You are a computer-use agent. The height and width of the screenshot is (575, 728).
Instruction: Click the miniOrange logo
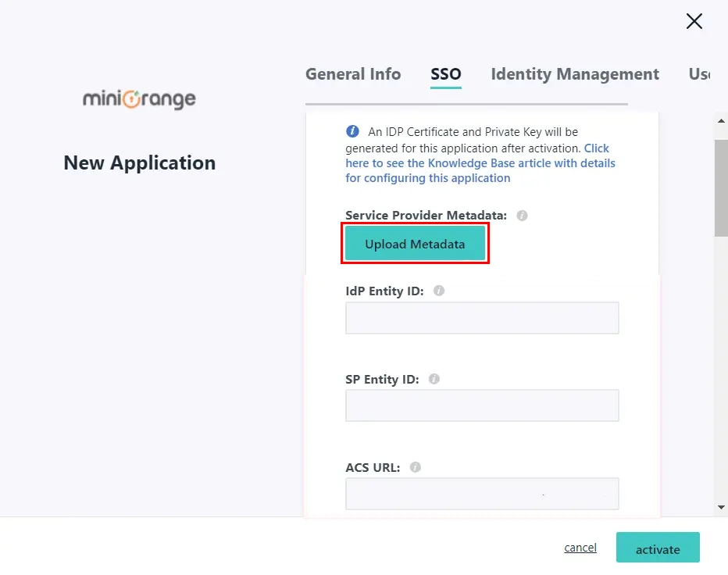pyautogui.click(x=139, y=99)
